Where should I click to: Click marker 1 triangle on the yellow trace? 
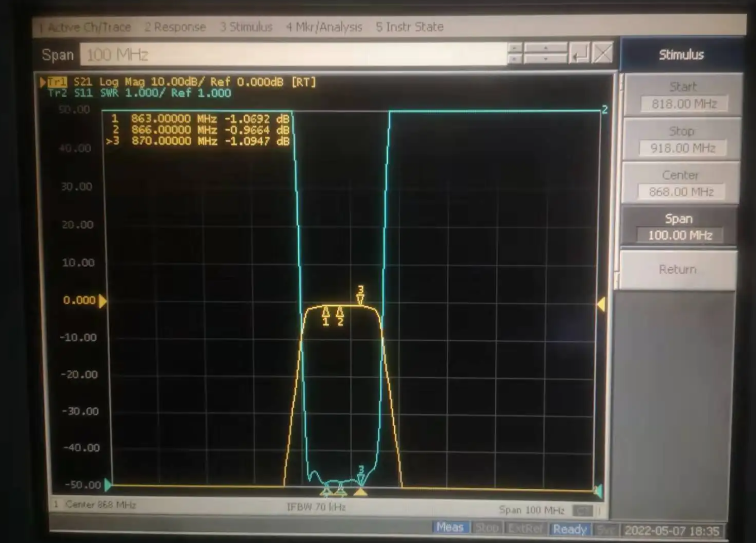pyautogui.click(x=326, y=311)
